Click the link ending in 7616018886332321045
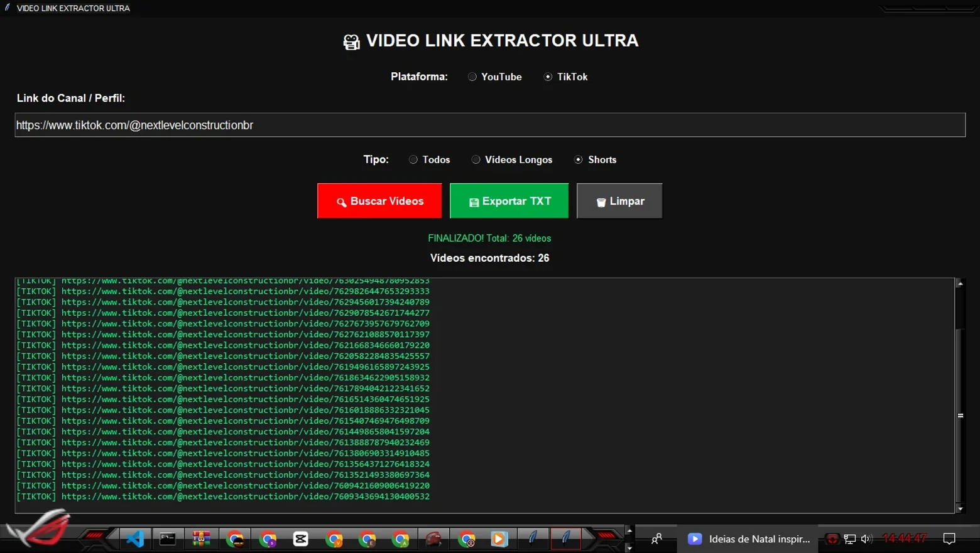 click(246, 410)
